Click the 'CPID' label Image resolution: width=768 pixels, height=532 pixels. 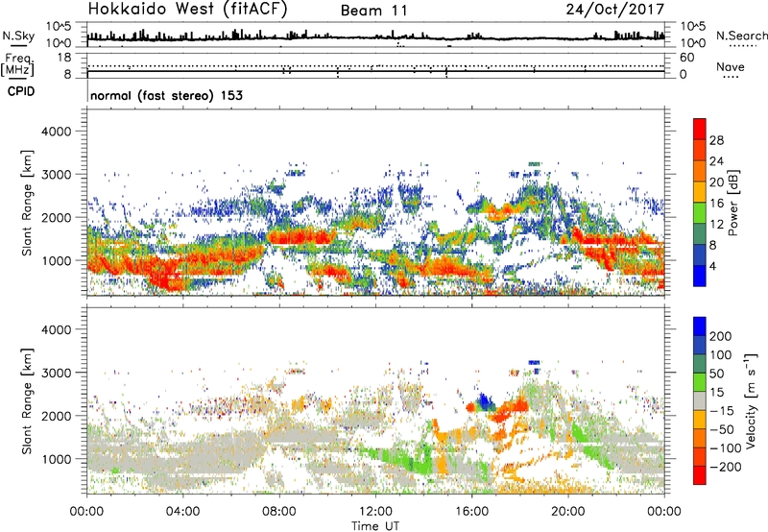tap(21, 91)
